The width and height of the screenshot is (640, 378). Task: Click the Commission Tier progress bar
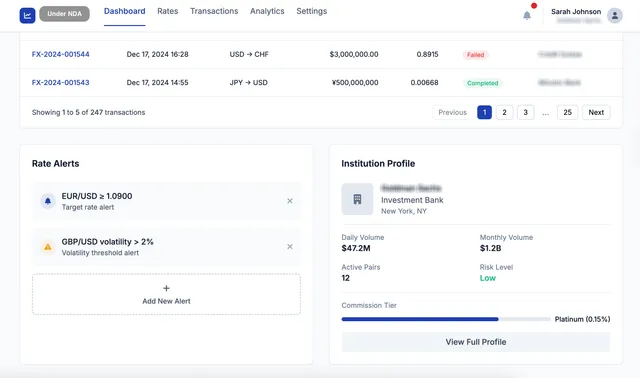point(446,319)
